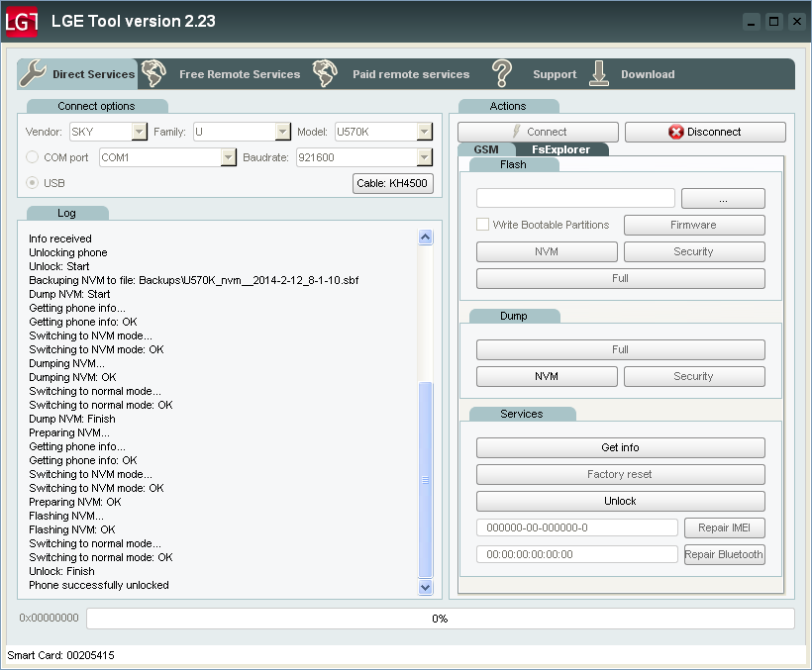This screenshot has width=812, height=670.
Task: Click the Cable: KH4500 button
Action: pos(392,183)
